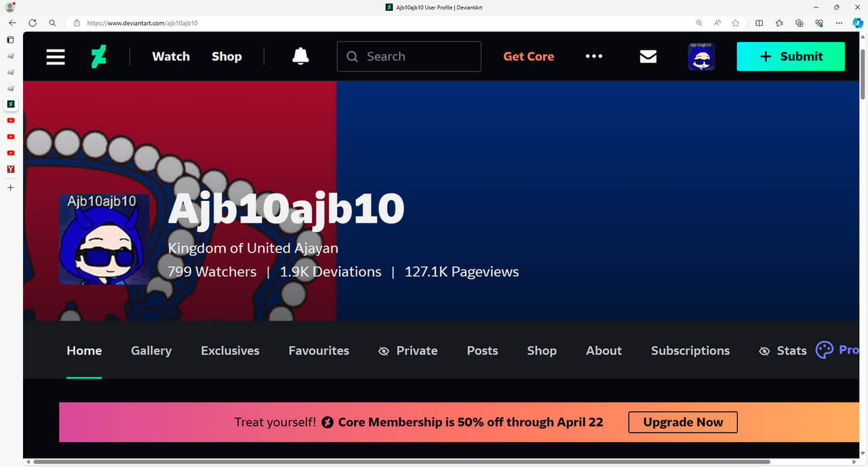
Task: Switch to the Posts tab
Action: coord(482,351)
